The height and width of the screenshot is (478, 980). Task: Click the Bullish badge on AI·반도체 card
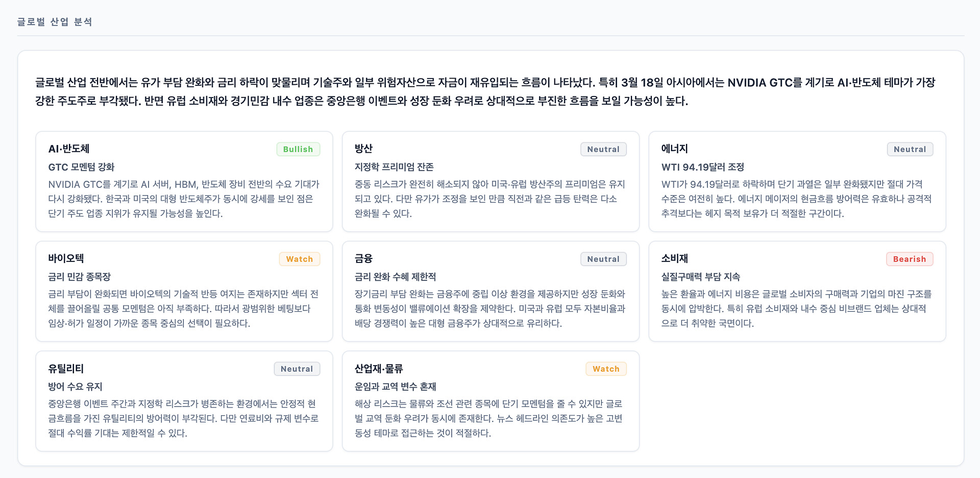[298, 149]
